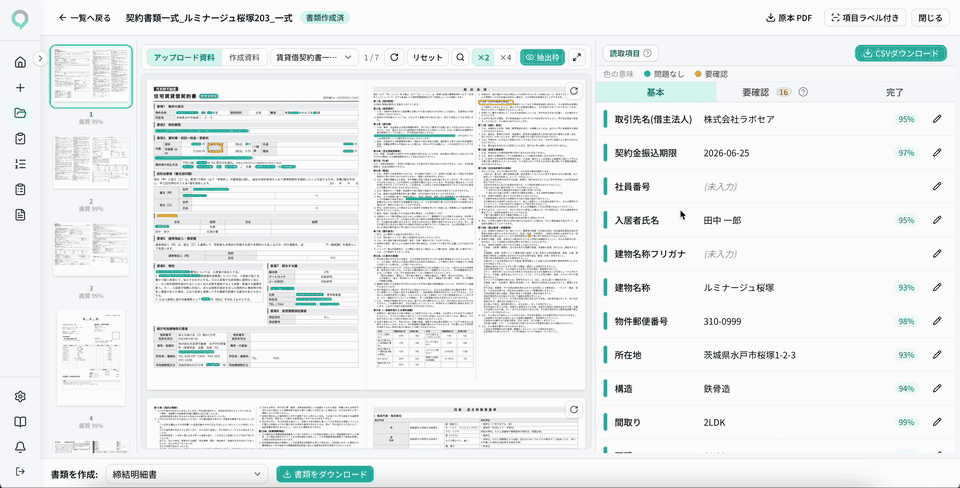Switch to the 基本 tab
The width and height of the screenshot is (960, 488).
656,92
